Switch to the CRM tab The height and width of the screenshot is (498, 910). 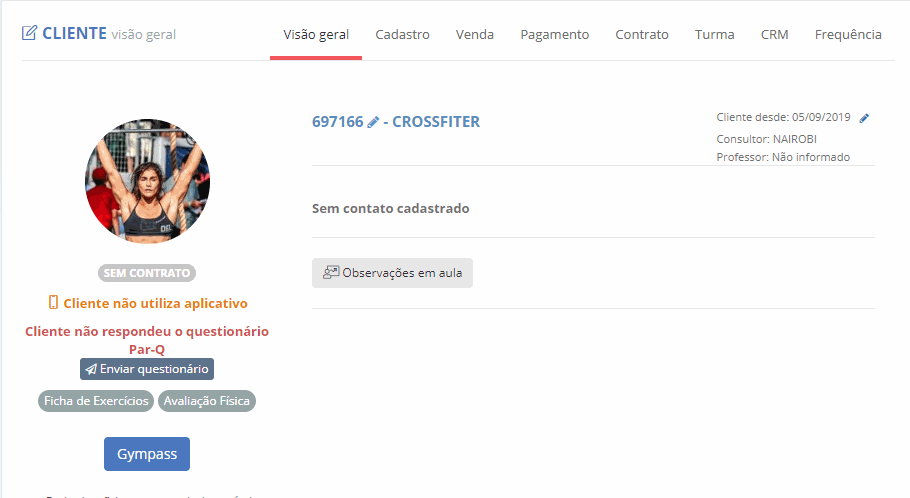pyautogui.click(x=774, y=35)
